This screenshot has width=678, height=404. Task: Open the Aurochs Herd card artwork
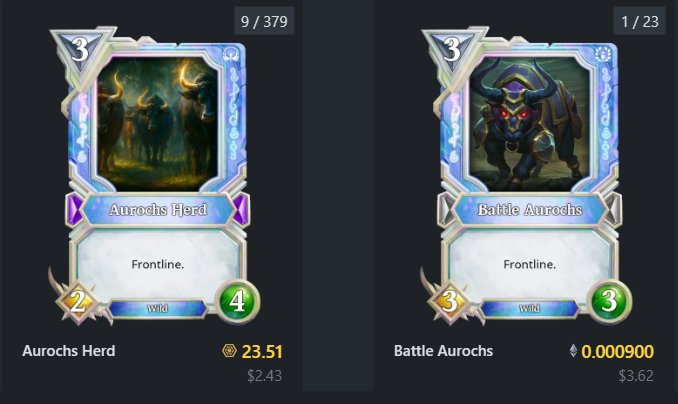tap(157, 123)
